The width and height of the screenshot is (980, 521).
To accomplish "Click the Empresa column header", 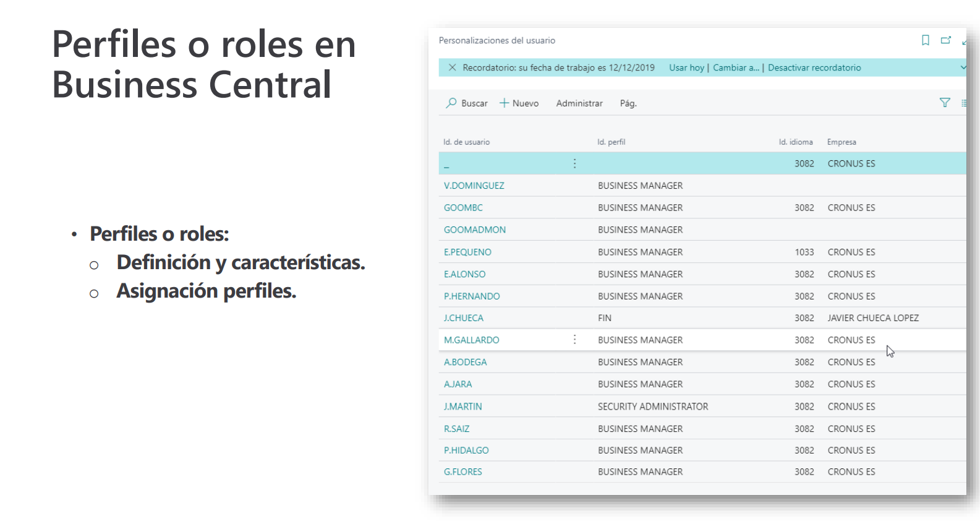I will (842, 142).
